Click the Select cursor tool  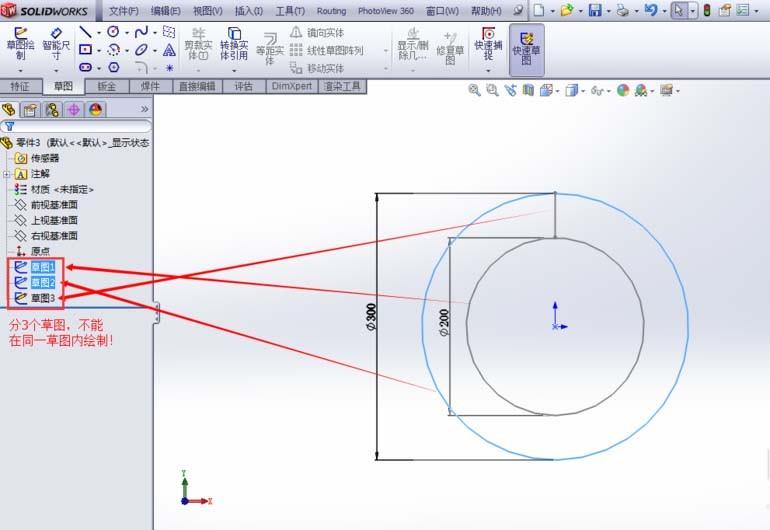click(x=679, y=10)
